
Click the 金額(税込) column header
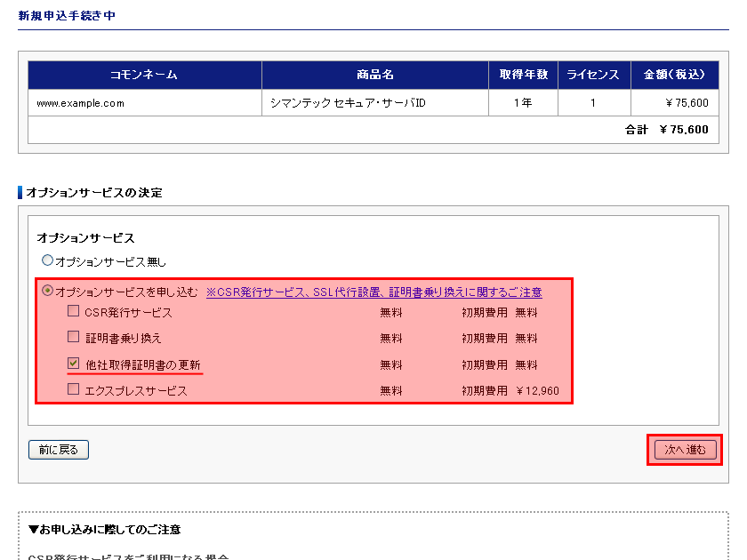click(x=675, y=75)
